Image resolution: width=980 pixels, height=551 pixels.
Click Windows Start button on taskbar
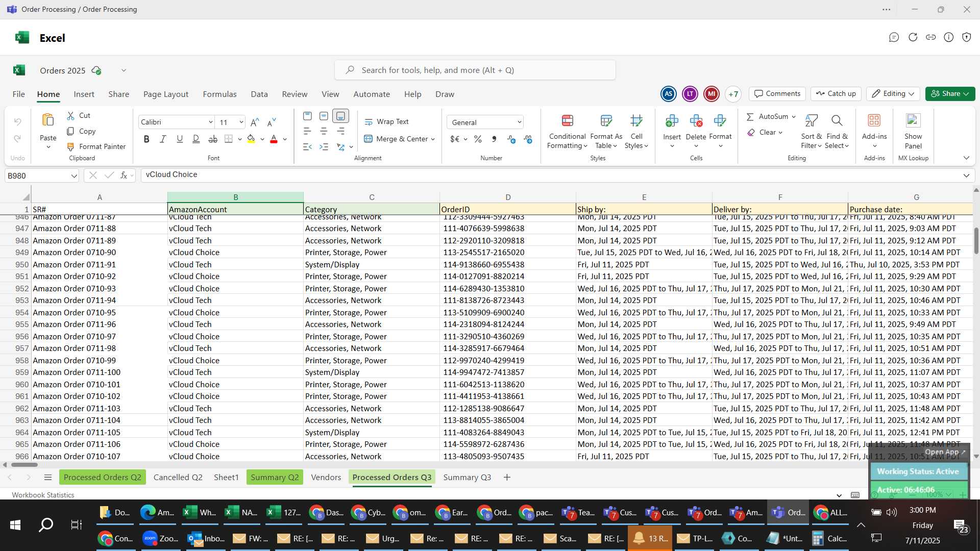pyautogui.click(x=15, y=524)
